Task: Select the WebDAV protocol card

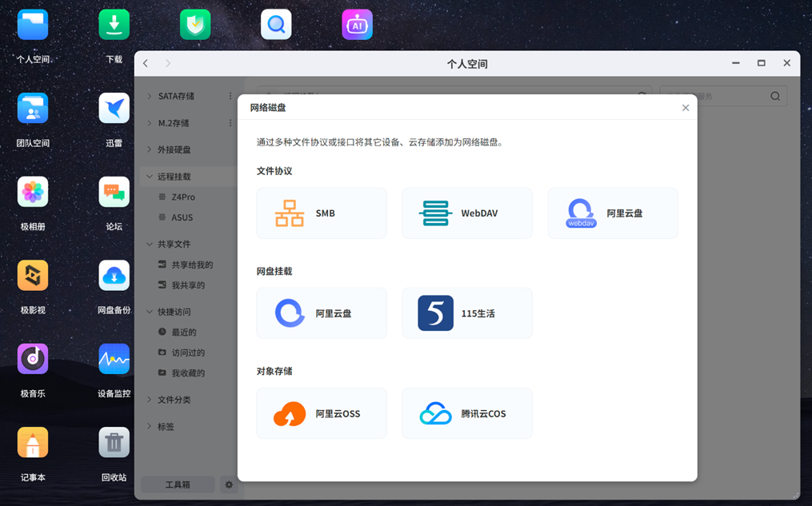Action: pos(467,213)
